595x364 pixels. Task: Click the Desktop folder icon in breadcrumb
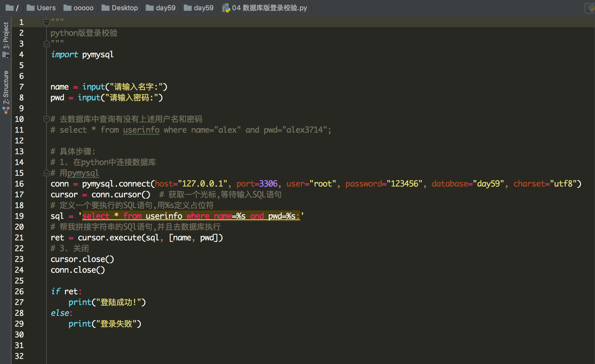click(x=106, y=8)
